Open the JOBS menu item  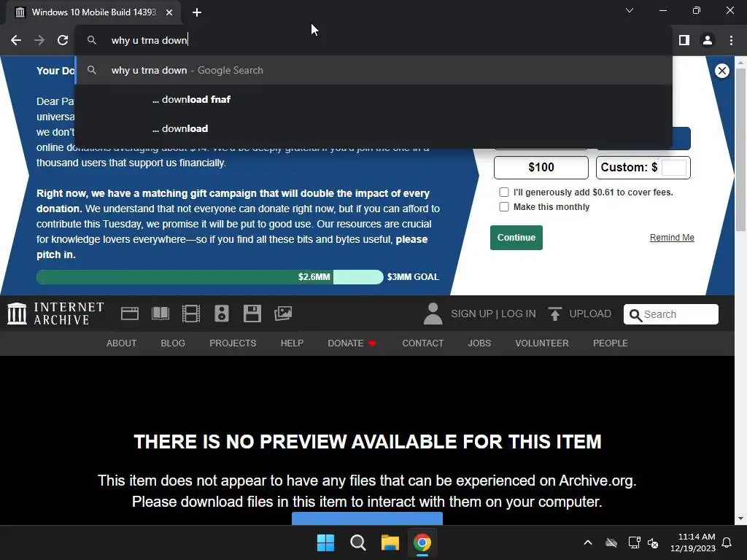(479, 343)
